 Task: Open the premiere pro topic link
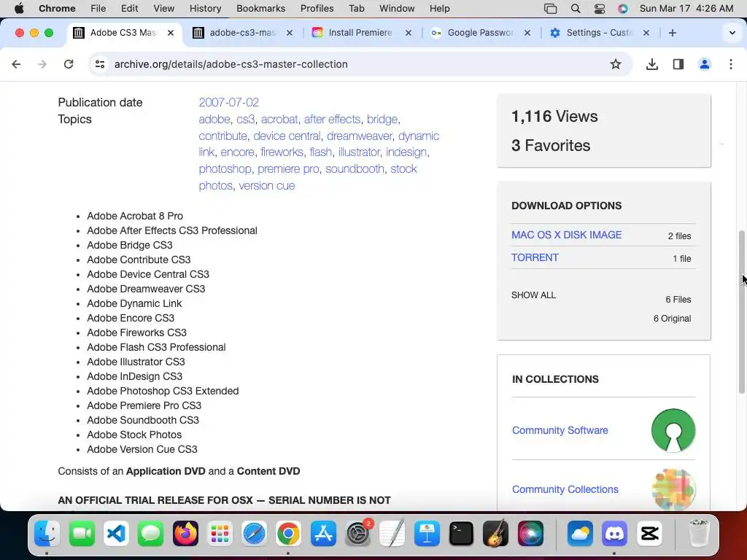click(288, 169)
